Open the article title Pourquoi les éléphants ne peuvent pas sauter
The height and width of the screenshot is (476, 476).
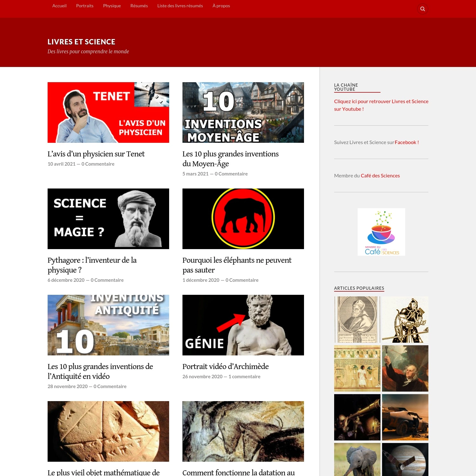pos(237,265)
